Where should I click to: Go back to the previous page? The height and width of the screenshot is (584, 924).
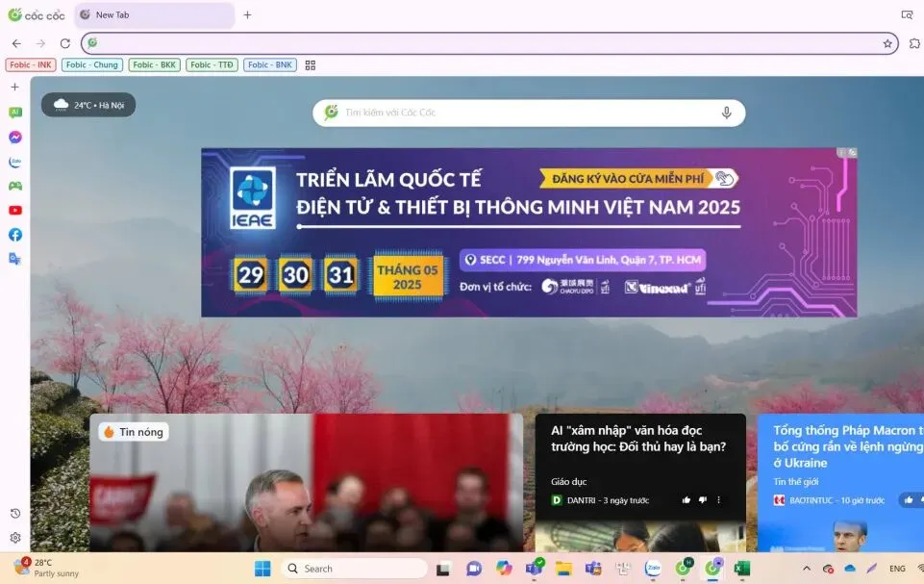pyautogui.click(x=16, y=43)
